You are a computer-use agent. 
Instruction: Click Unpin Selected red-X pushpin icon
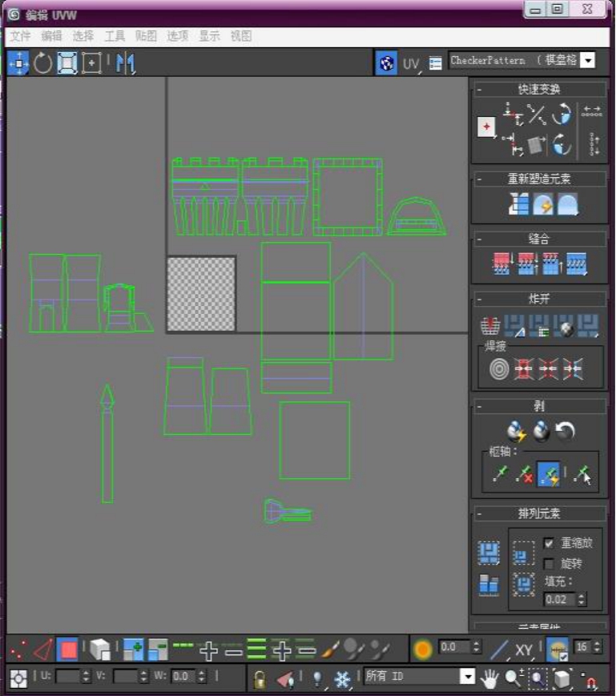coord(525,474)
